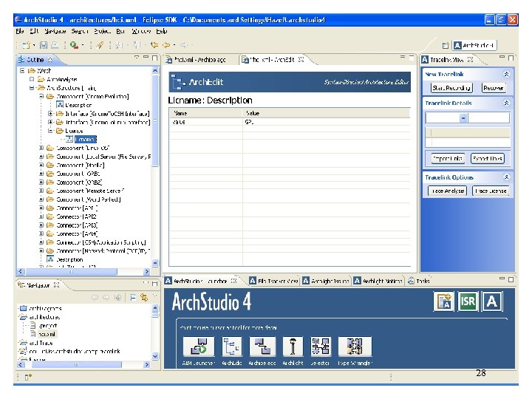Switch to the Archlight Issues tab

coord(326,281)
